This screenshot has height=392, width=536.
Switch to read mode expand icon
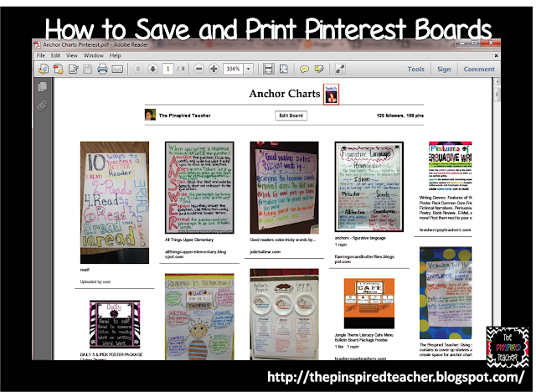pyautogui.click(x=340, y=69)
